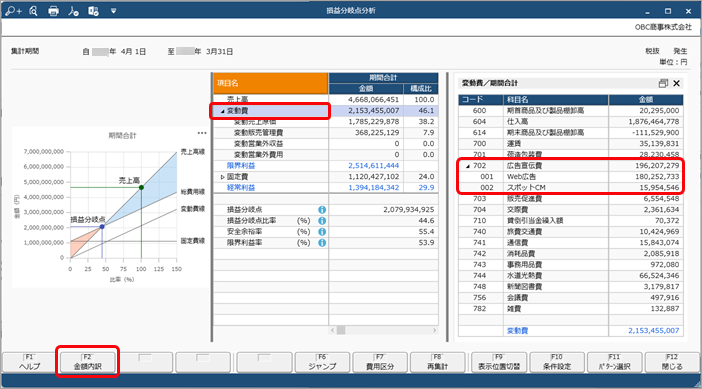Click the F10 条件設定 button

[557, 362]
